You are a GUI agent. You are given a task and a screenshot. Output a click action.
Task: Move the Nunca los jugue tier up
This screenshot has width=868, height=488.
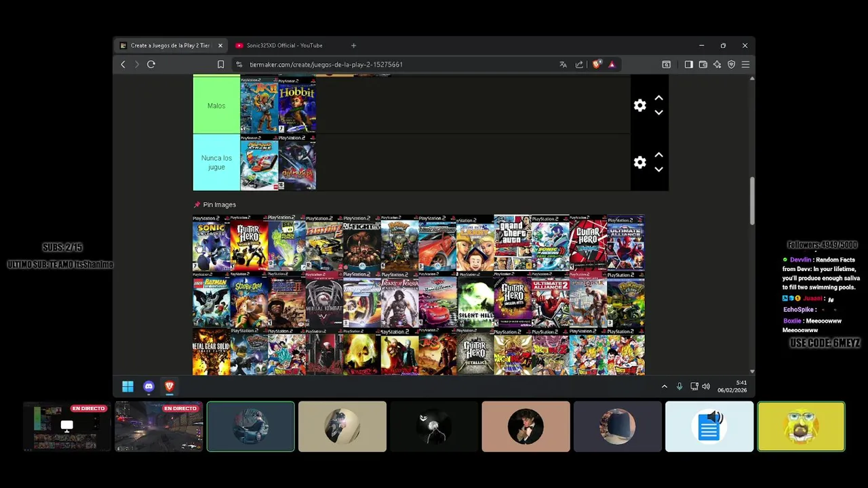click(658, 155)
